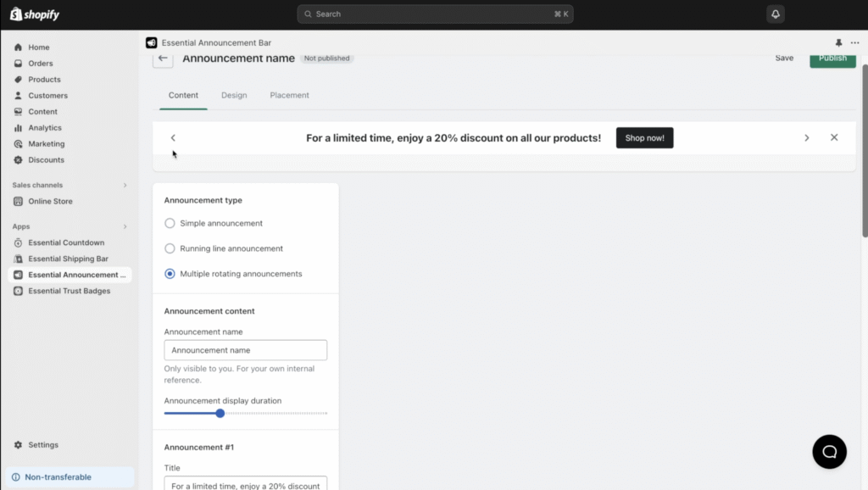
Task: Switch to the Design tab
Action: point(234,95)
